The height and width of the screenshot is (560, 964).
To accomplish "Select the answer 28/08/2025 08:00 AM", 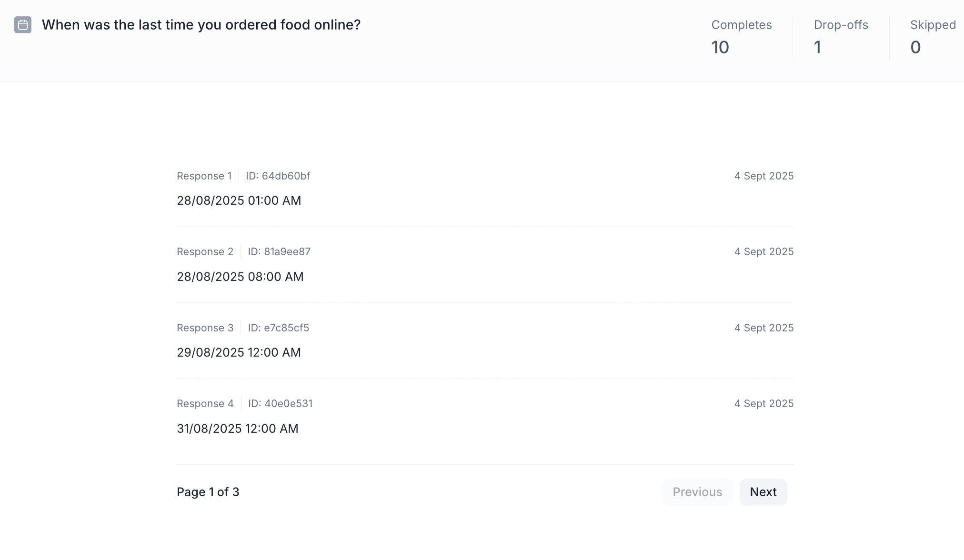I will (x=240, y=277).
